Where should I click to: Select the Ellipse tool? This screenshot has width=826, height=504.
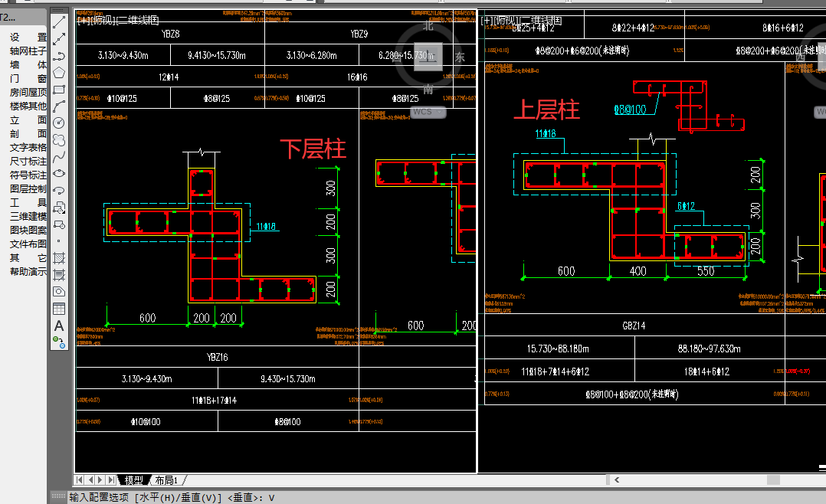(x=59, y=174)
